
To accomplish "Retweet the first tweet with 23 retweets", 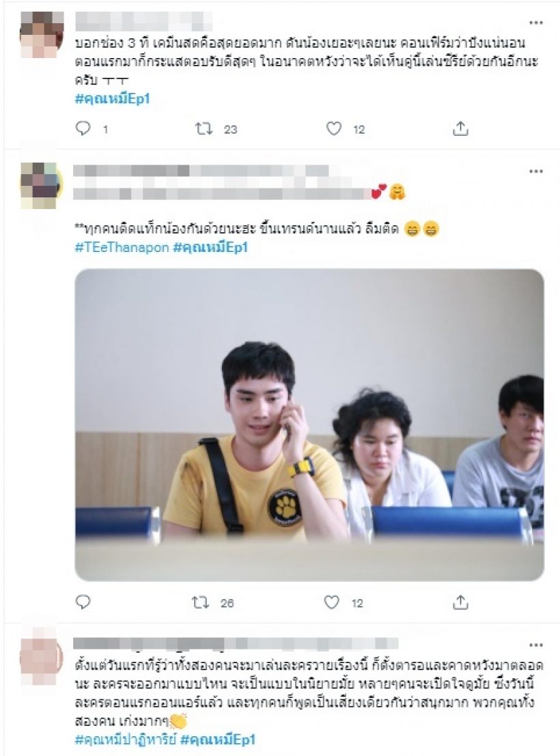I will tap(204, 129).
